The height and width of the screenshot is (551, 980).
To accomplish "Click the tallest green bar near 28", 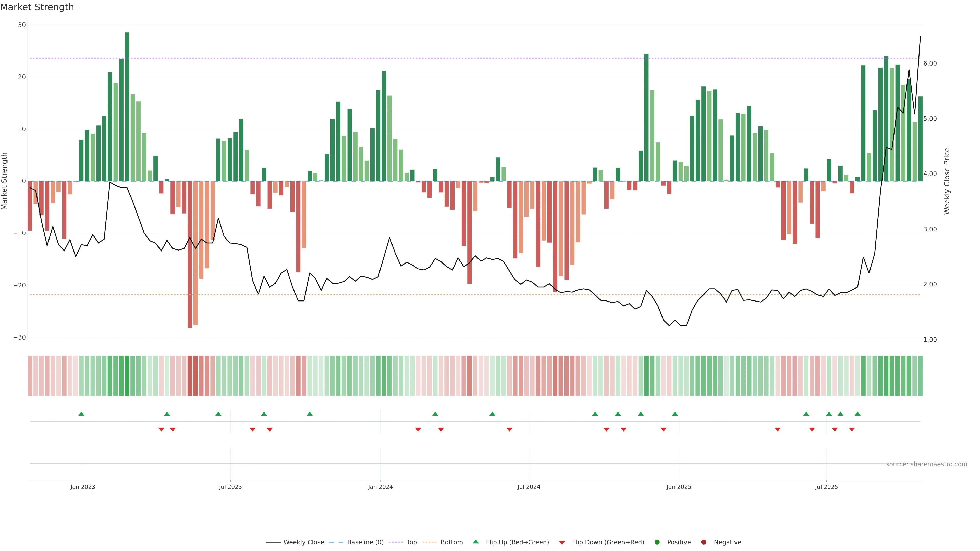I will (x=127, y=106).
